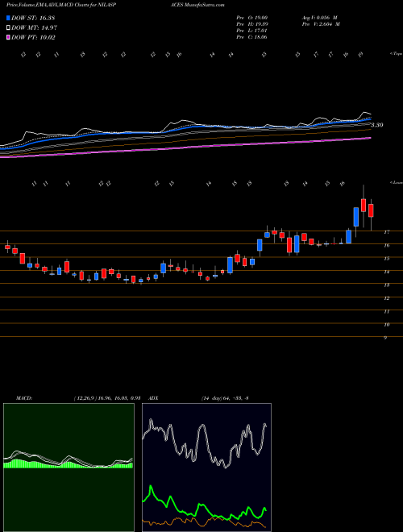Screen dimensions: 403x532
Task: Click the magenta DOW PT legend swatch
Action: point(9,38)
